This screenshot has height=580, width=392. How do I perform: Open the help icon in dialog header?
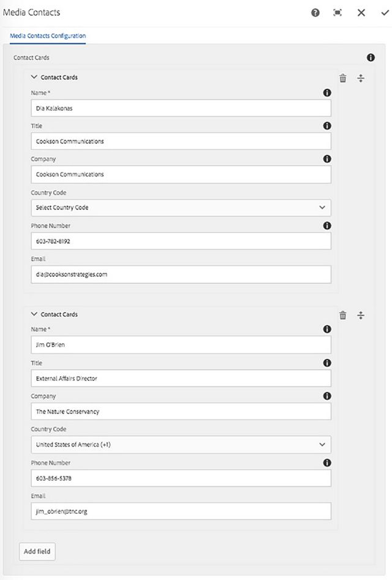click(x=315, y=12)
